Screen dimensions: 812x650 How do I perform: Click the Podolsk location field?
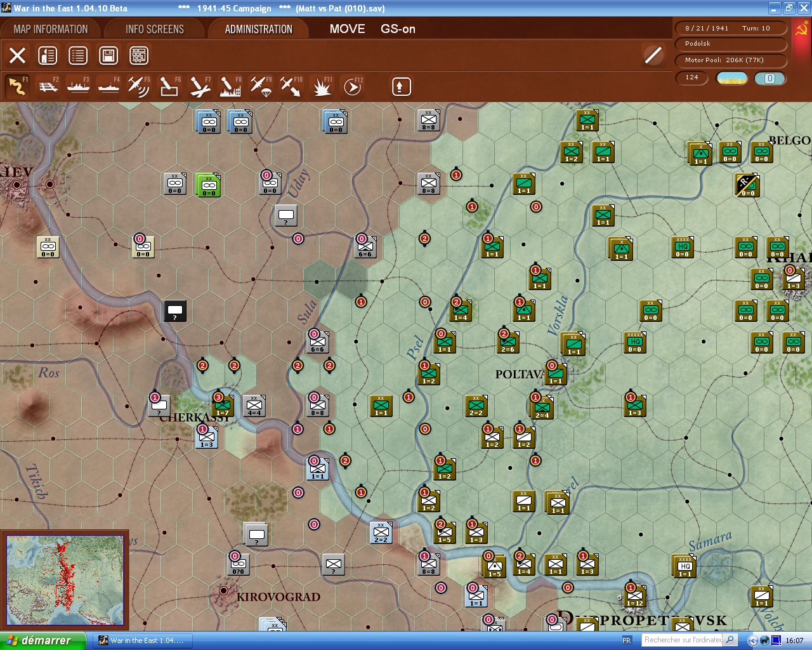[x=731, y=44]
